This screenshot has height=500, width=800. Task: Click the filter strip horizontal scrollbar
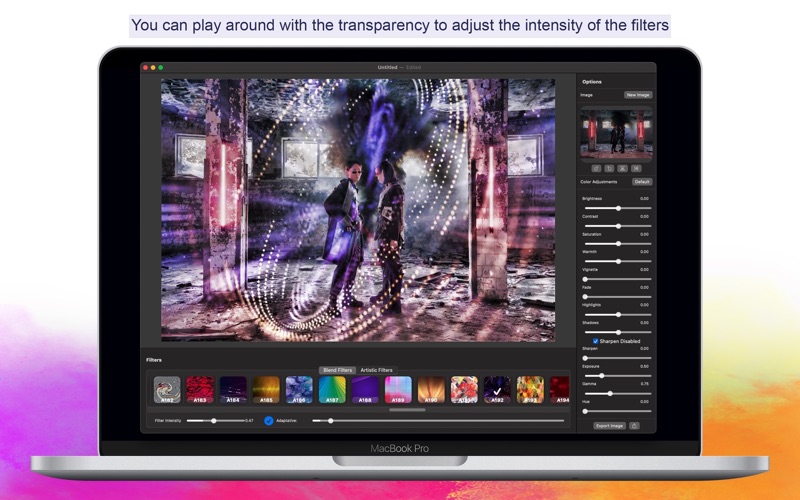click(407, 410)
